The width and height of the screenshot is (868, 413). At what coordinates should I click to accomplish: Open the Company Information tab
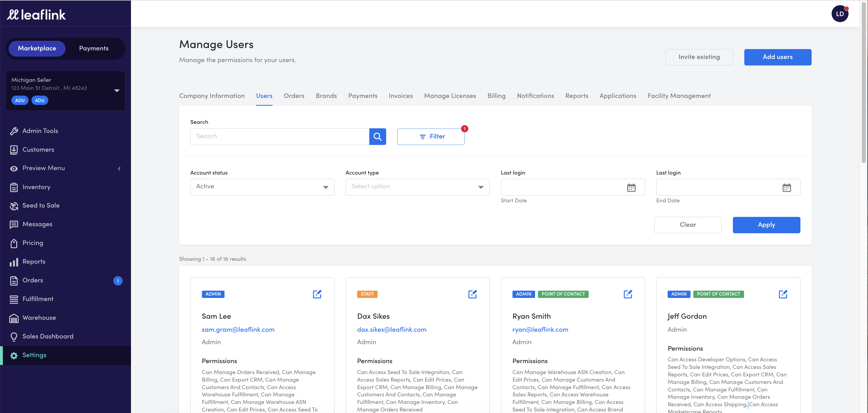tap(212, 96)
